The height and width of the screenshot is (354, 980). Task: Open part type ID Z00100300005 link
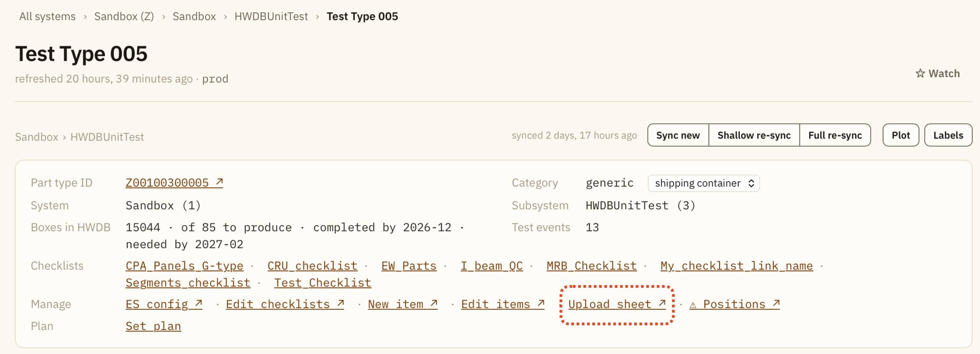click(174, 183)
